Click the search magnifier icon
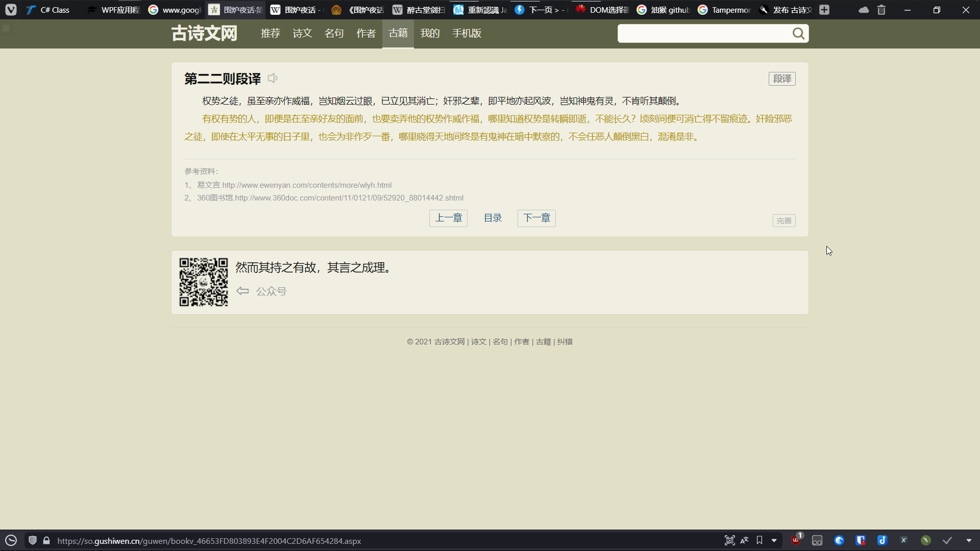Screen dimensions: 980x551 pos(798,34)
